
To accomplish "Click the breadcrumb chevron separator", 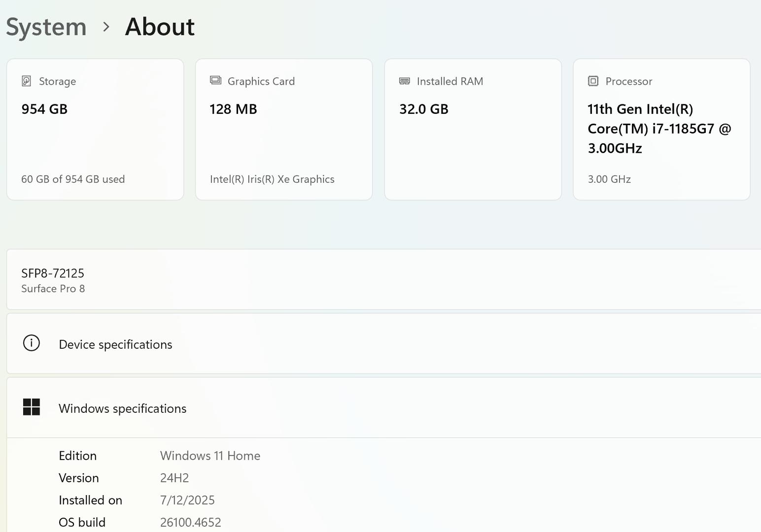I will pos(106,27).
